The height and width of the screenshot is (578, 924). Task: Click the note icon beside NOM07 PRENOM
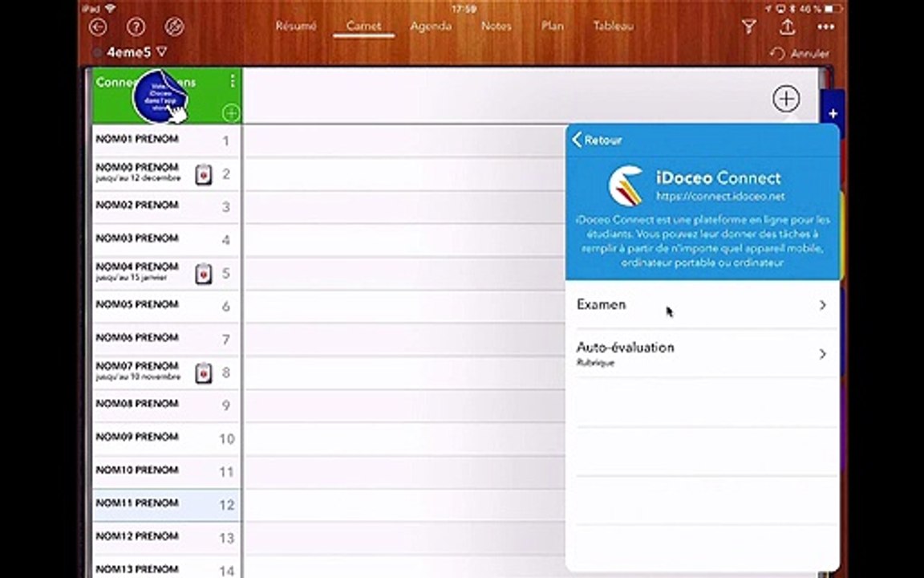203,373
